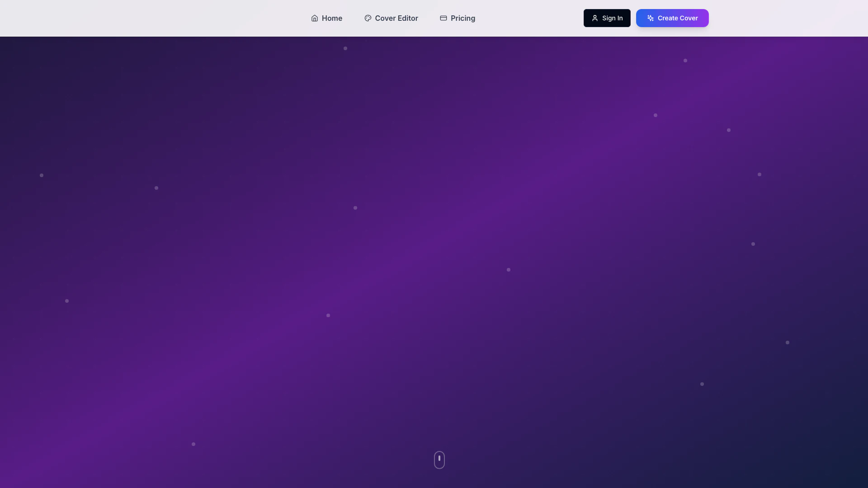Click the house icon beside Home

315,18
